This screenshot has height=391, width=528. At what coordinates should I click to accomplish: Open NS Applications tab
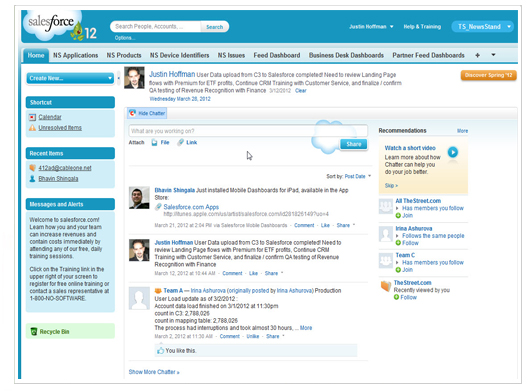pos(75,55)
